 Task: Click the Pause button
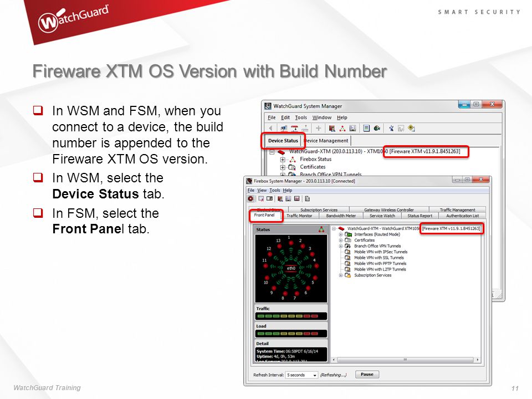(367, 374)
